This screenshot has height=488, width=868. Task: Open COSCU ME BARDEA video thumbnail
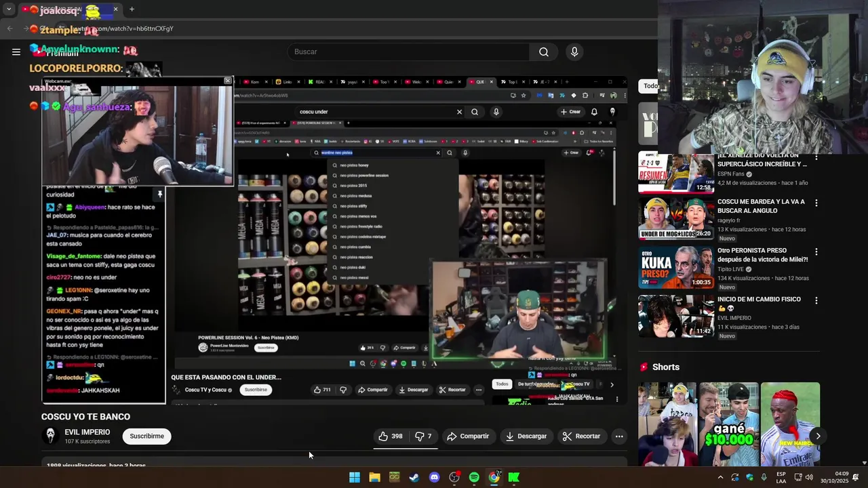(x=676, y=219)
